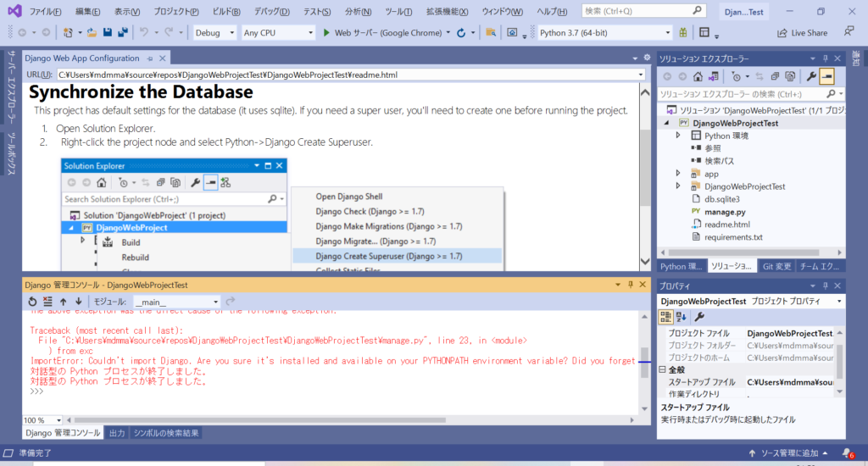Click the window layout icon in the toolbar
868x466 pixels.
(704, 33)
